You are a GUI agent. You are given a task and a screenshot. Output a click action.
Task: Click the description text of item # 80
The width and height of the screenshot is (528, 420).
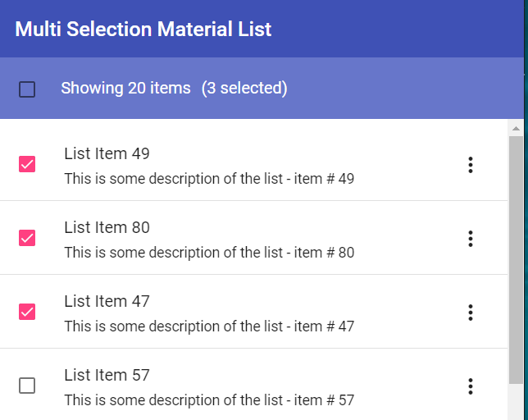point(209,253)
